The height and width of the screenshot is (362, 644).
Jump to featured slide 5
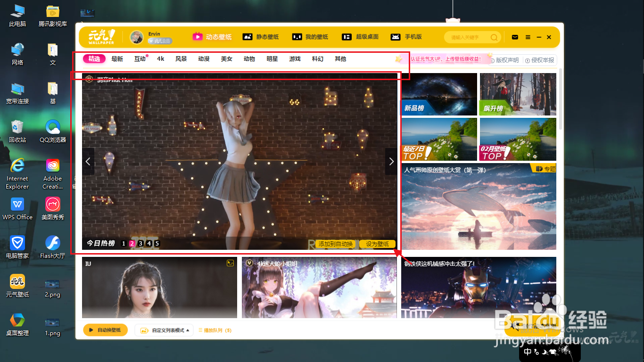point(157,244)
